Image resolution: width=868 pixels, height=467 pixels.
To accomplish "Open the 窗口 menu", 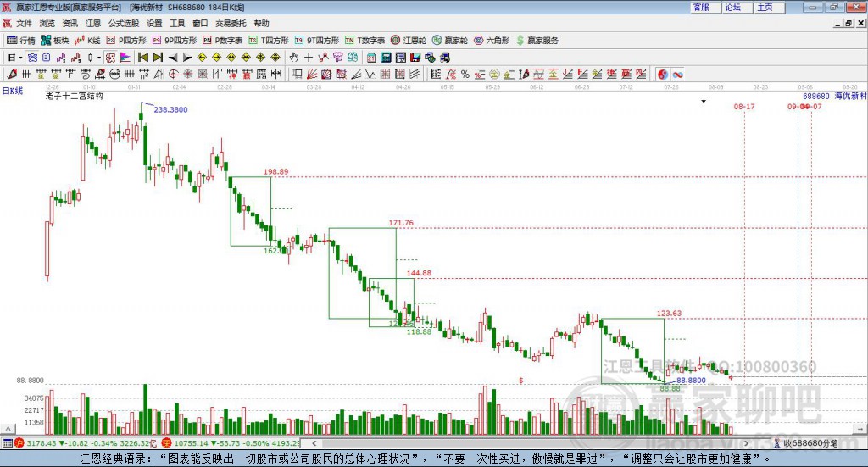I will pyautogui.click(x=200, y=23).
